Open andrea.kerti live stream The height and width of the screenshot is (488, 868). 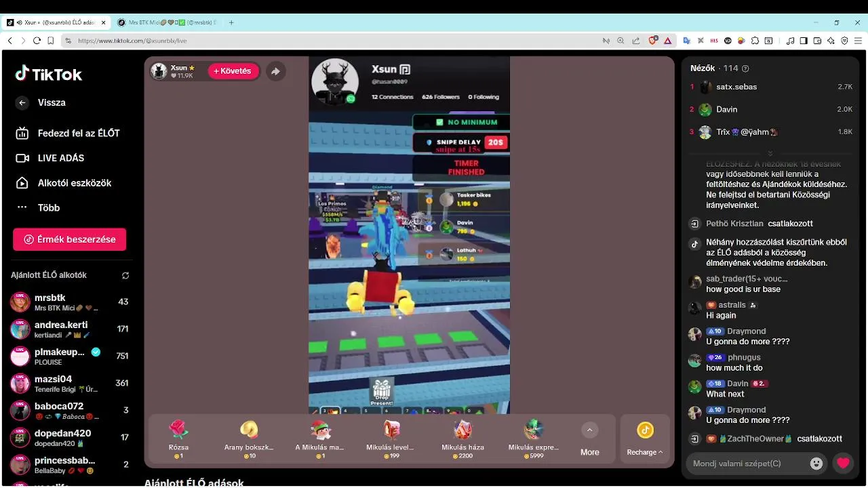click(69, 329)
